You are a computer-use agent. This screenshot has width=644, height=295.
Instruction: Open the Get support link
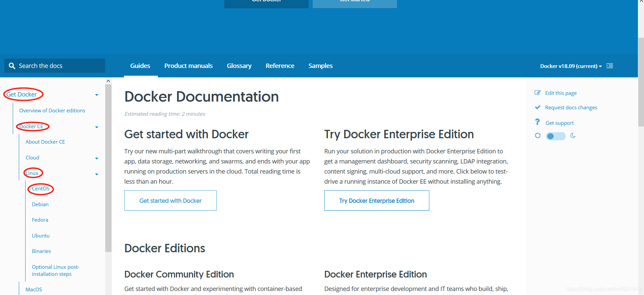[560, 123]
